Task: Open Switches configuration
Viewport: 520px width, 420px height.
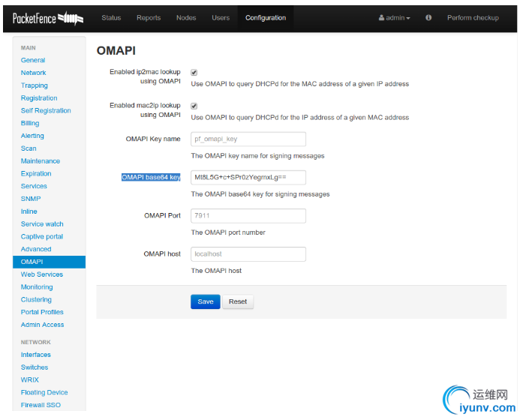Action: click(35, 367)
